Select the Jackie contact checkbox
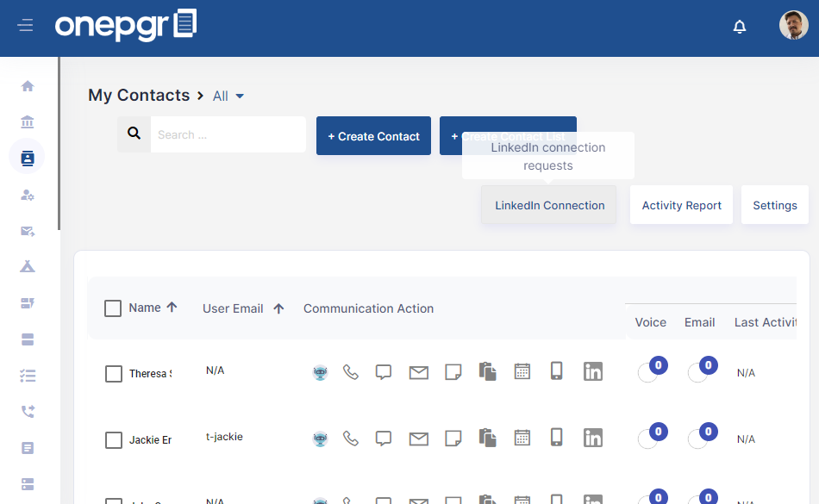The width and height of the screenshot is (819, 504). coord(113,440)
